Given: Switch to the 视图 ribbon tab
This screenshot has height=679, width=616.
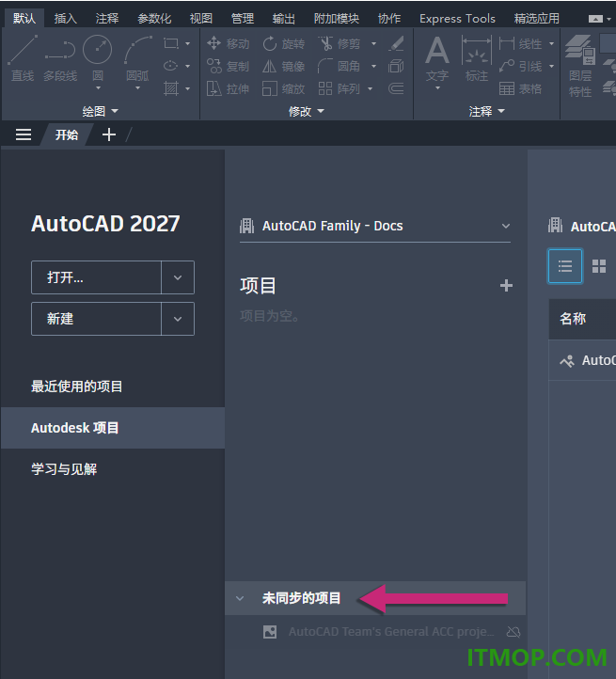Looking at the screenshot, I should point(201,18).
